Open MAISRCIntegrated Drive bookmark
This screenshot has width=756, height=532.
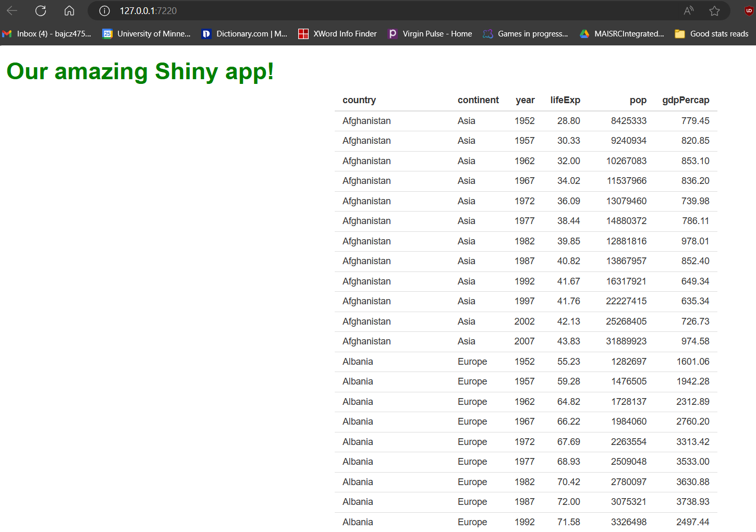(x=622, y=34)
